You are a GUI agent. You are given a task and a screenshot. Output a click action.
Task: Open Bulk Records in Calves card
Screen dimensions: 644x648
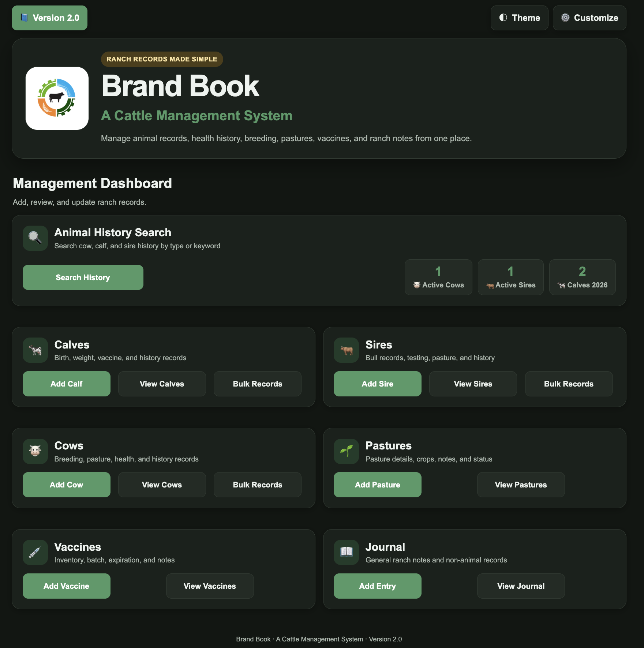tap(258, 384)
